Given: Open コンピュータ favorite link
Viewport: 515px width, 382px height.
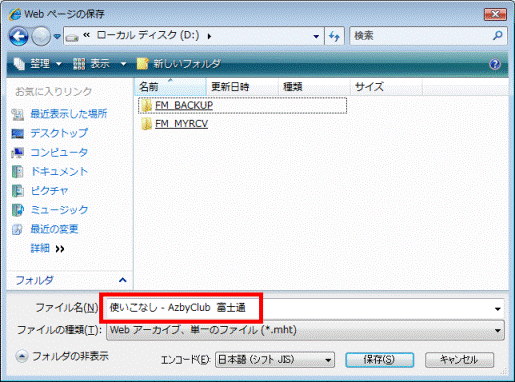Looking at the screenshot, I should tap(59, 152).
